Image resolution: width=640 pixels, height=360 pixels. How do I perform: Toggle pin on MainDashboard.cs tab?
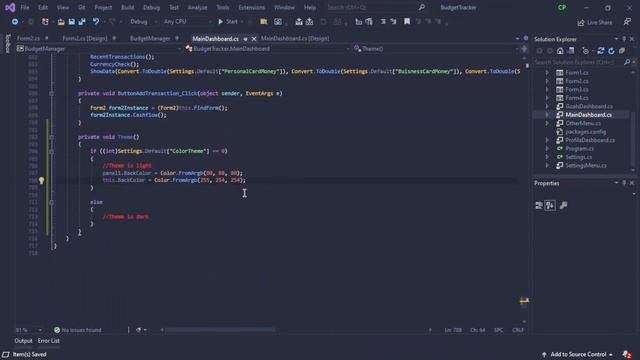245,39
